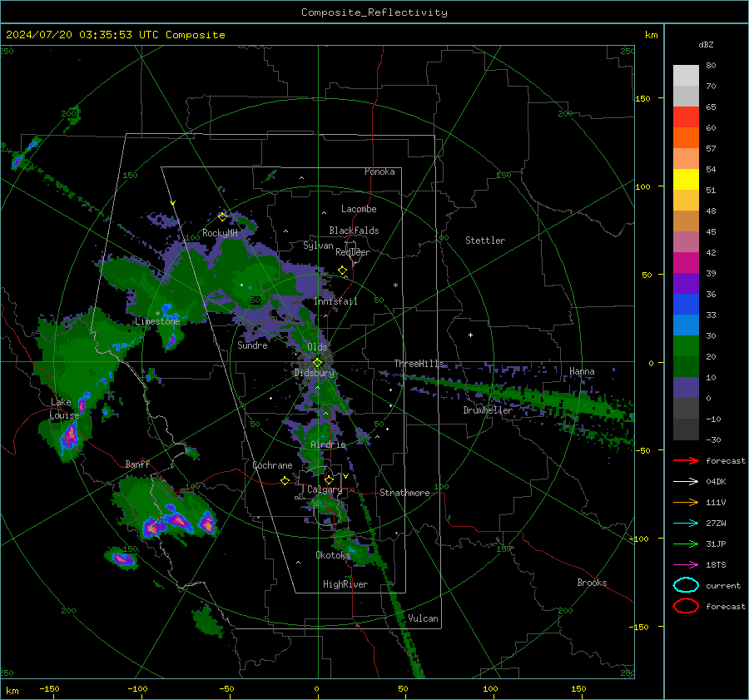
Task: Click the Lacombe city label
Action: (359, 209)
